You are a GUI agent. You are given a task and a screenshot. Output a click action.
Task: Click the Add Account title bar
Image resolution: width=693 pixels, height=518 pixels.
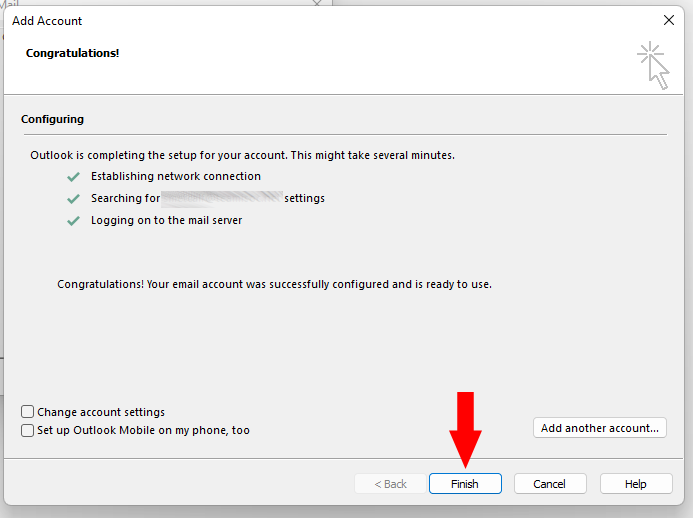[x=300, y=20]
